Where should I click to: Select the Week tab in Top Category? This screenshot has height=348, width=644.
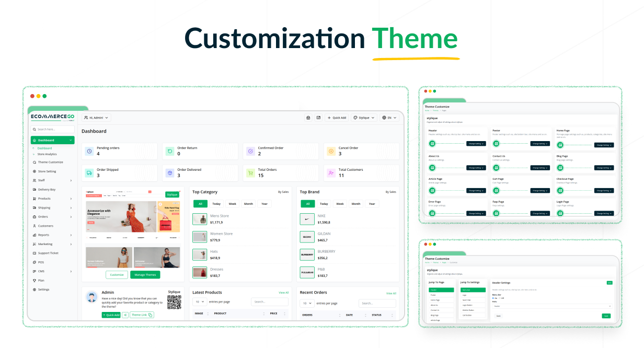[x=232, y=204]
